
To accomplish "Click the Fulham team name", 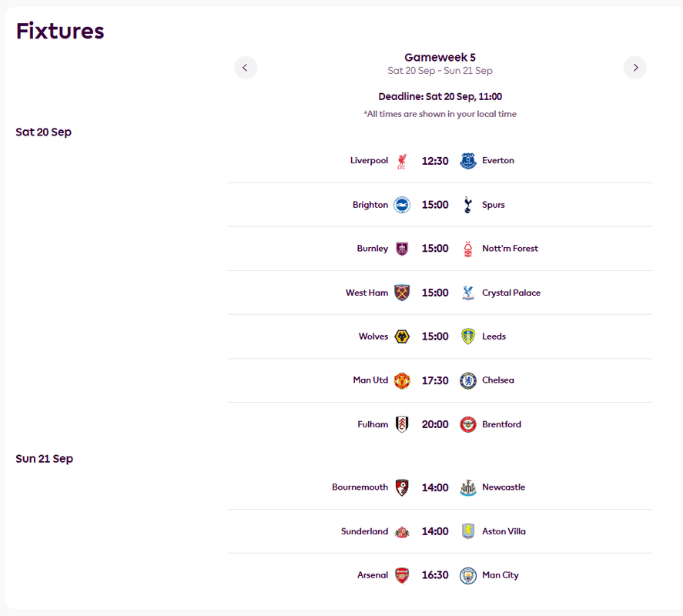I will tap(373, 424).
